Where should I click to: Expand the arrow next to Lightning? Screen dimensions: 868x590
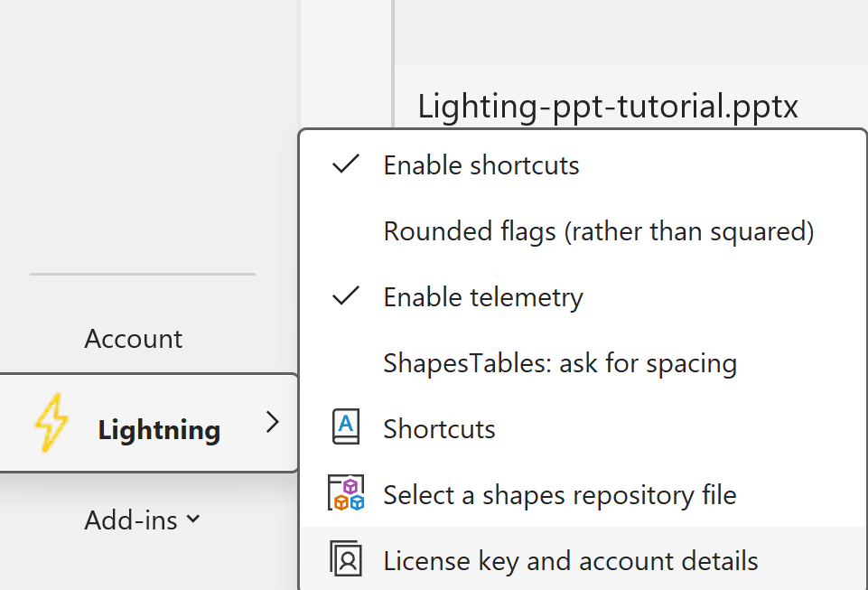tap(273, 422)
